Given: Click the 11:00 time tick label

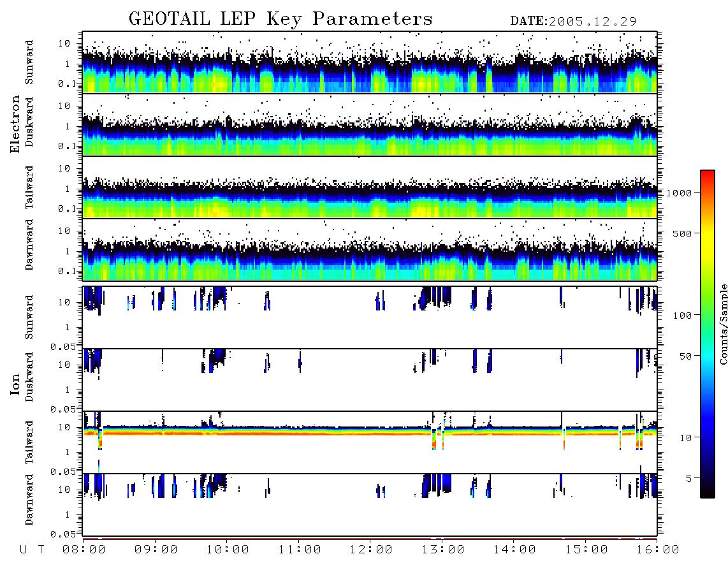Looking at the screenshot, I should (x=300, y=550).
